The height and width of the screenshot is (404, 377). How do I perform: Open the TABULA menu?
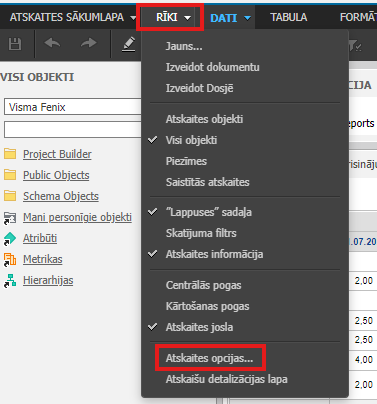coord(289,17)
